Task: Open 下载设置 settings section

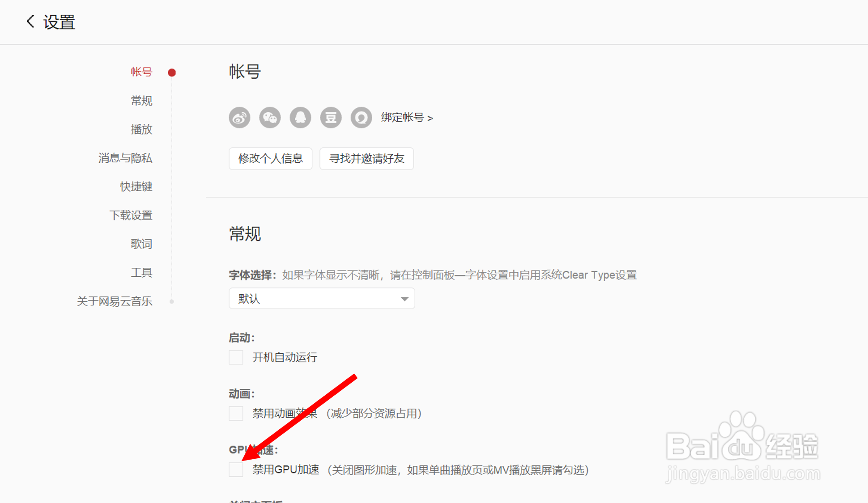Action: tap(131, 215)
